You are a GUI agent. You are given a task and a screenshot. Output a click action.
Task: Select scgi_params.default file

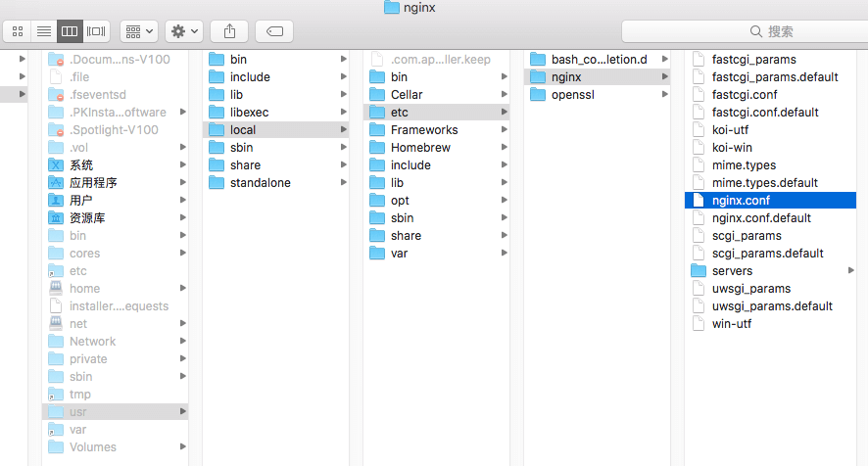coord(771,254)
